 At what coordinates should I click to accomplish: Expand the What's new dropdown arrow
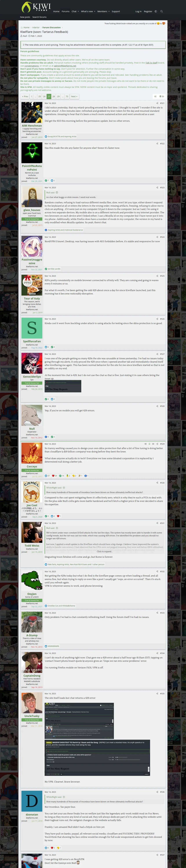click(94, 11)
